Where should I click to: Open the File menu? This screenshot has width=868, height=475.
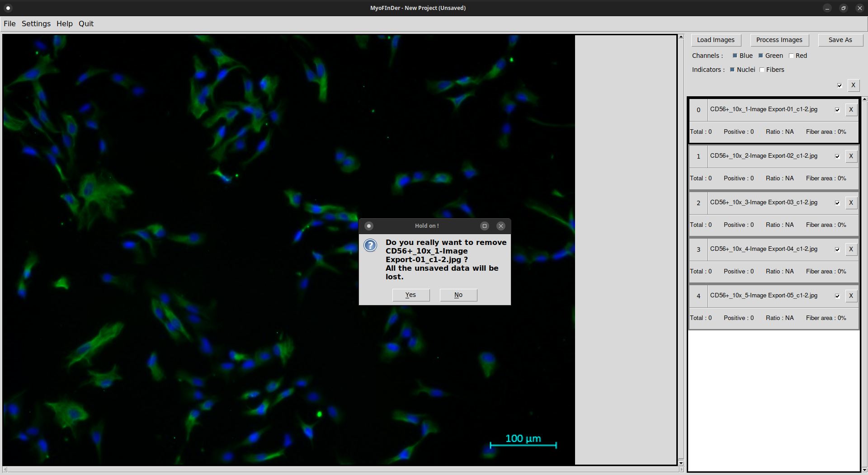point(9,24)
